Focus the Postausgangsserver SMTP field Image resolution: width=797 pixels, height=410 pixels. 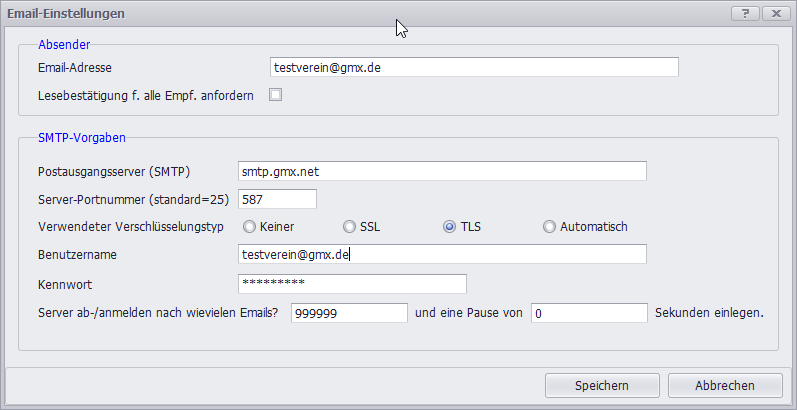pos(440,171)
